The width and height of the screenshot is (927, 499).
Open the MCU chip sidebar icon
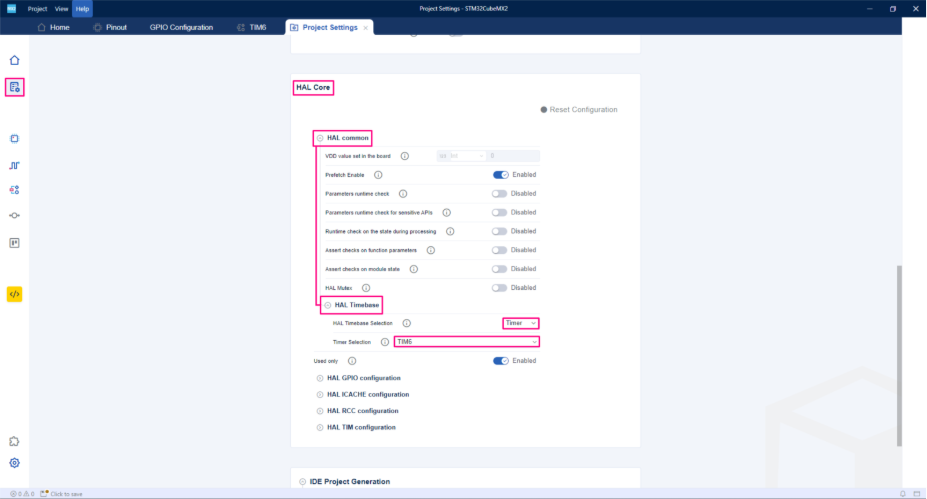click(14, 138)
